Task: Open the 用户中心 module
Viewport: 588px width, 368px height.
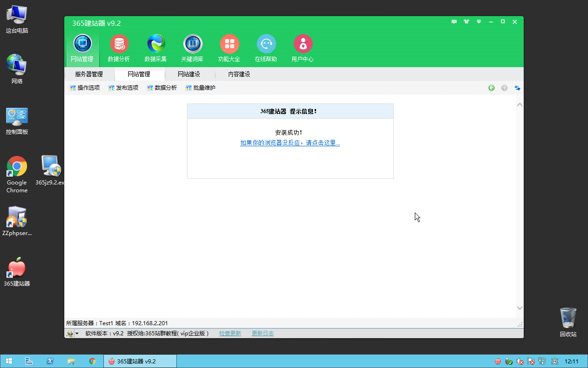Action: (303, 48)
